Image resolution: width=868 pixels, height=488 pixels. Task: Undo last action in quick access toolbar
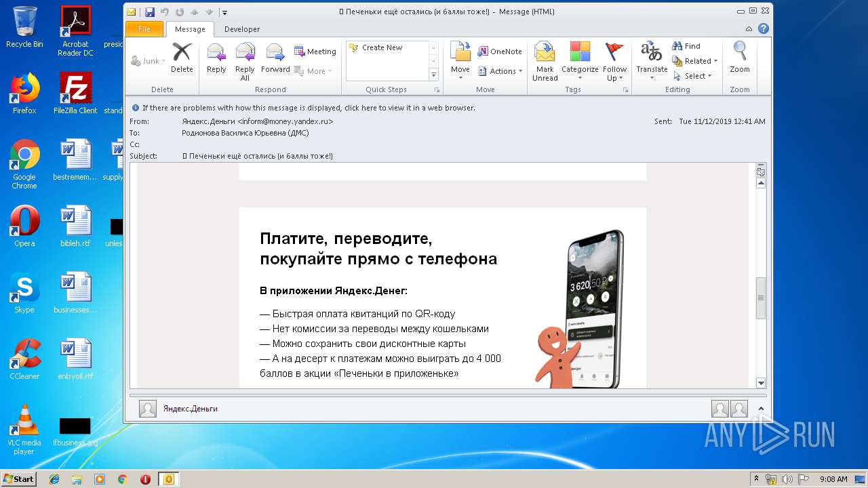pos(165,12)
